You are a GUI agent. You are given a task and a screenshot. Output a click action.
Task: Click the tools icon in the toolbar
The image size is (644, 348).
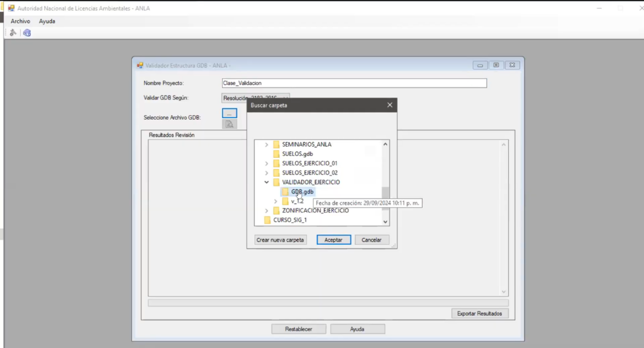pos(13,33)
